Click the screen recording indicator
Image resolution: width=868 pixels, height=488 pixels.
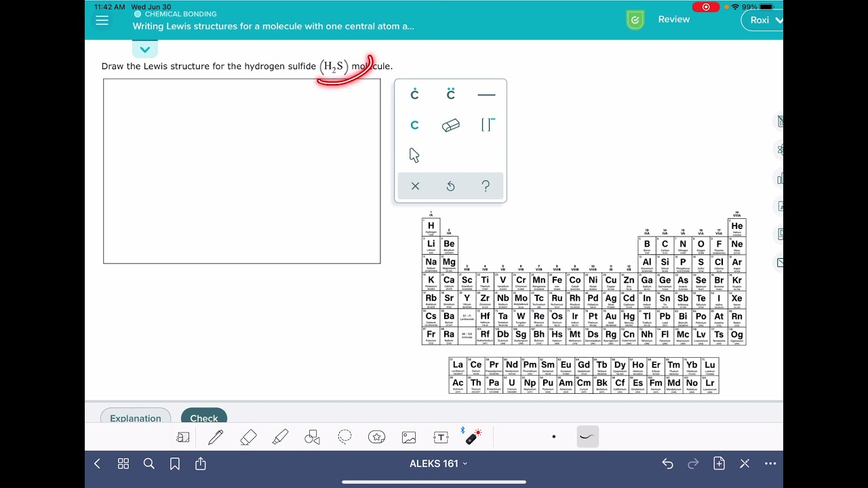[706, 7]
